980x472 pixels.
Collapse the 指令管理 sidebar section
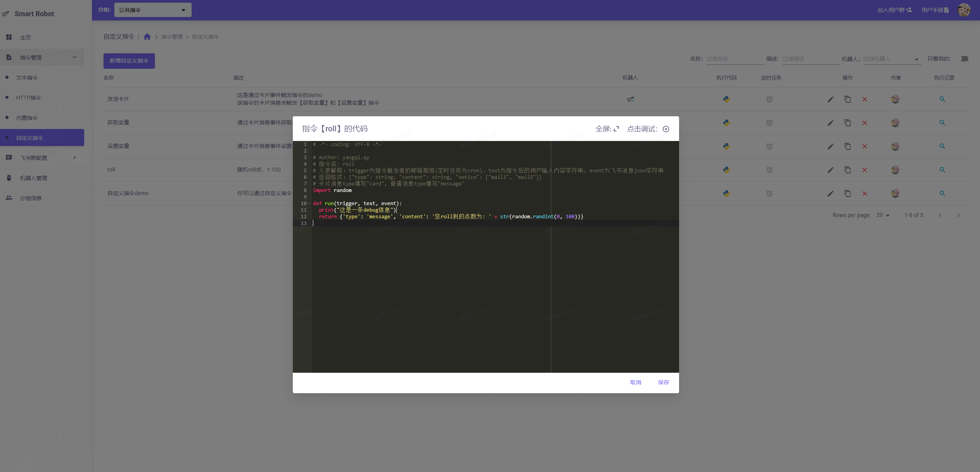click(x=75, y=58)
